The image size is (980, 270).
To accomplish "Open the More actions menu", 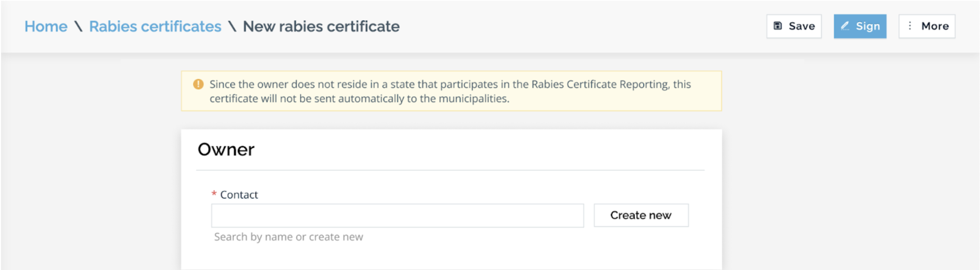I will [927, 26].
